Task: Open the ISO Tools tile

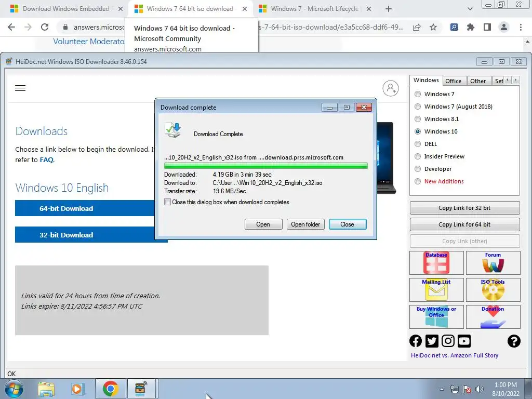Action: coord(493,290)
